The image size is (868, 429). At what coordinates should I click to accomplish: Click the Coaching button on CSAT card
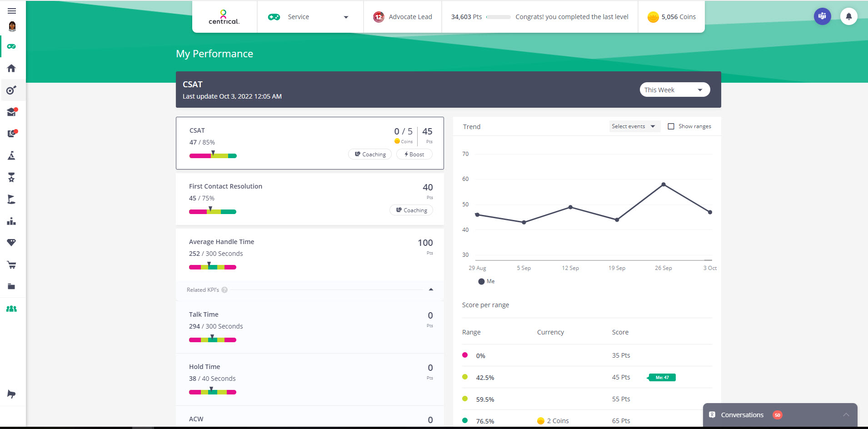370,154
